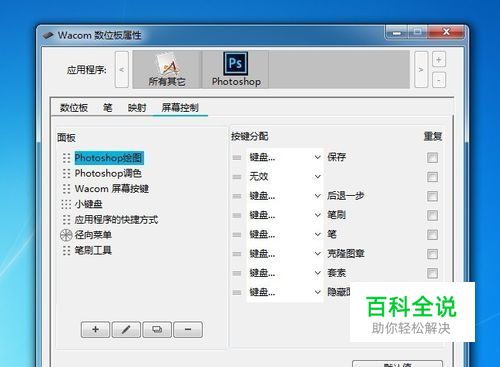This screenshot has width=500, height=367.
Task: Toggle repeat checkbox for 无效 row
Action: (x=432, y=177)
